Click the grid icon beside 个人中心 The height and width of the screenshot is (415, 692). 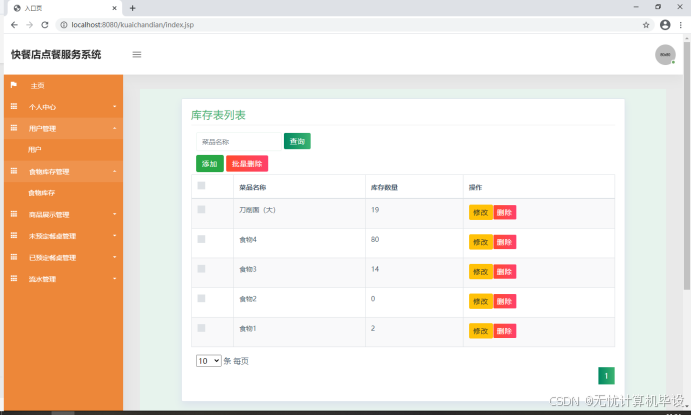14,106
